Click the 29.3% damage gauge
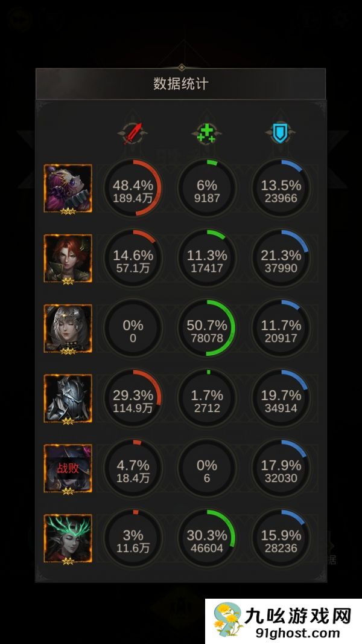 (133, 398)
